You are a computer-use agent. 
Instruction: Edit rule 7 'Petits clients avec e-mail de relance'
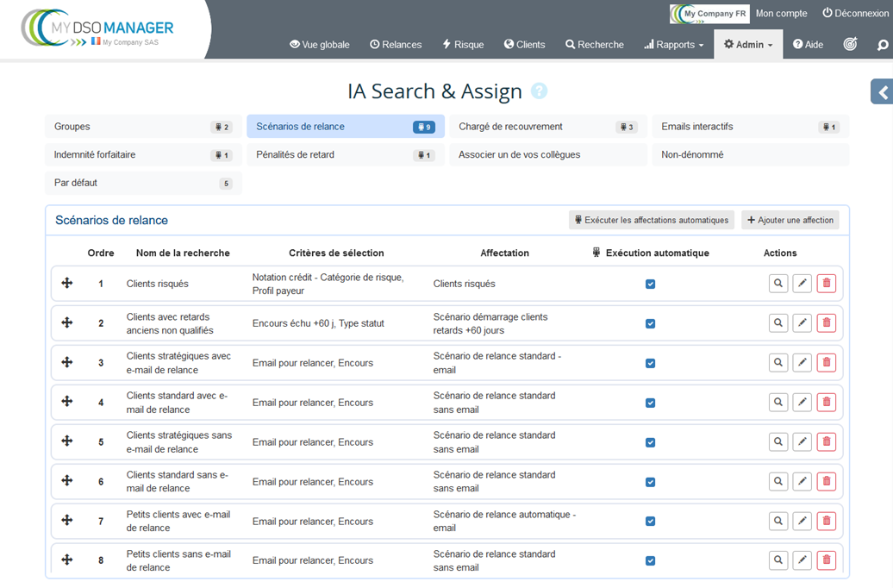click(802, 521)
